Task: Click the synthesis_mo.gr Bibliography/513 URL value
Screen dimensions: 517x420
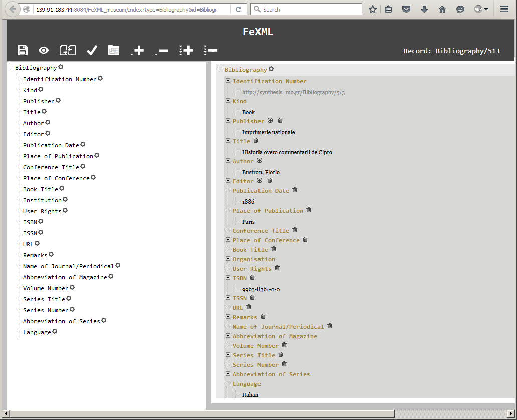Action: [294, 92]
